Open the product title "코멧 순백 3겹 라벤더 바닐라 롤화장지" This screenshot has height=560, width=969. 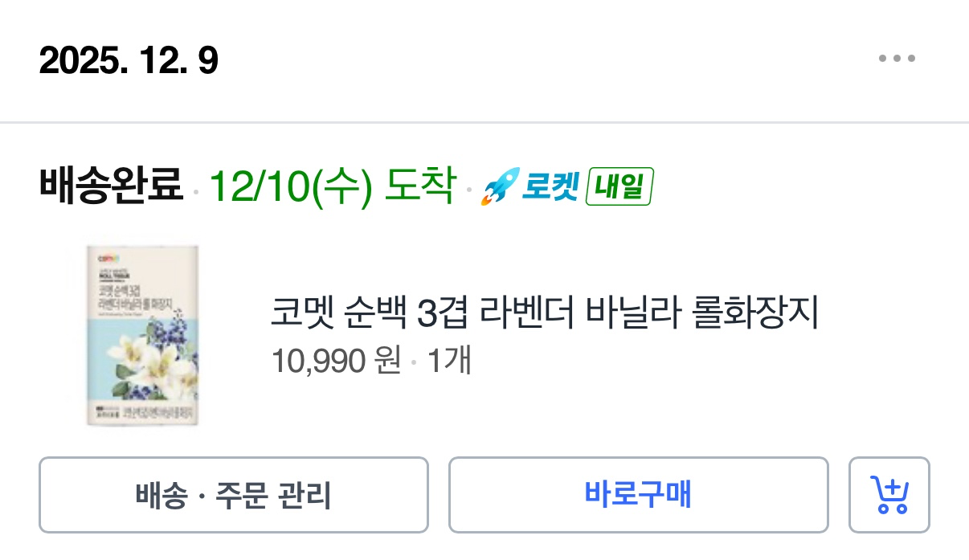pyautogui.click(x=544, y=314)
